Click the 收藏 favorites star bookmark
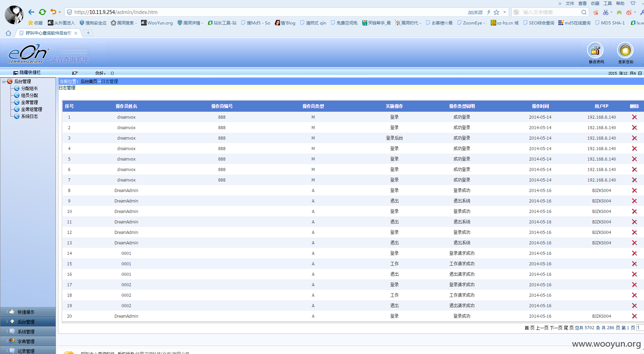This screenshot has height=354, width=644. pyautogui.click(x=35, y=23)
